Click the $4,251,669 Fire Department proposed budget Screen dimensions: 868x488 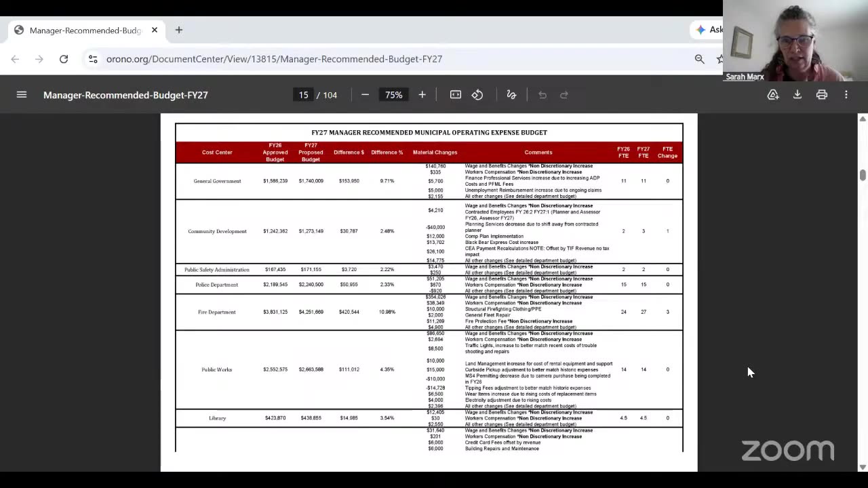pos(311,312)
